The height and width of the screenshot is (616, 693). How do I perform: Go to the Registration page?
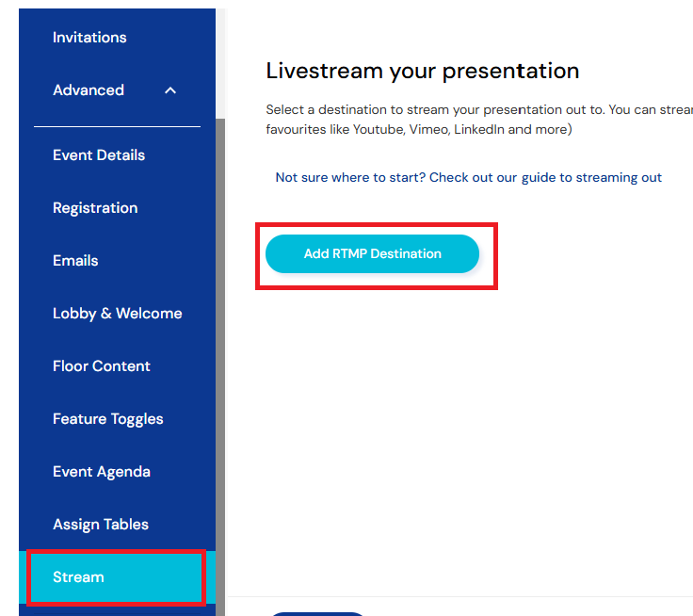point(95,208)
